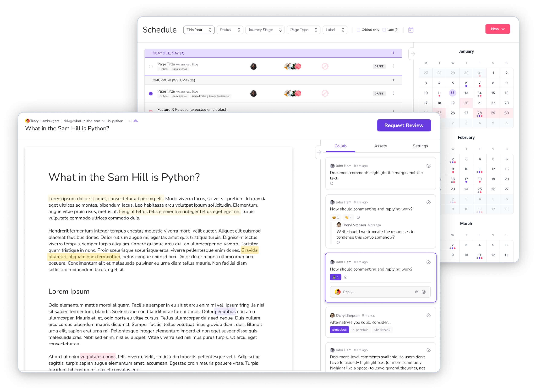Click attachment icon in the Reply field
The image size is (537, 392).
click(x=417, y=292)
